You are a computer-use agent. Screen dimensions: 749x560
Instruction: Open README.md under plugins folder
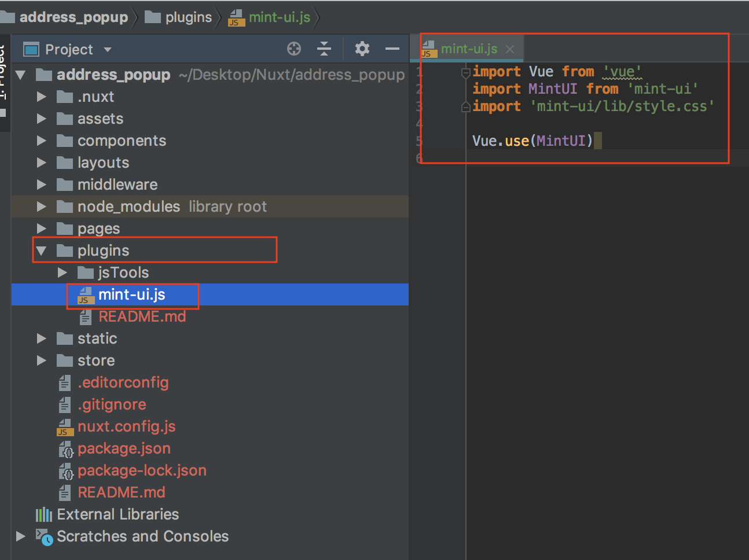point(142,316)
